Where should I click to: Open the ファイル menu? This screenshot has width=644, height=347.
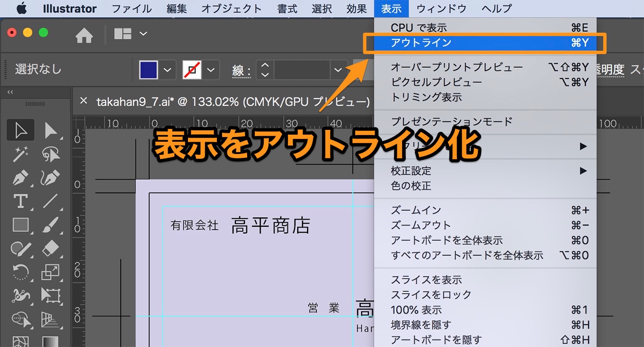132,9
